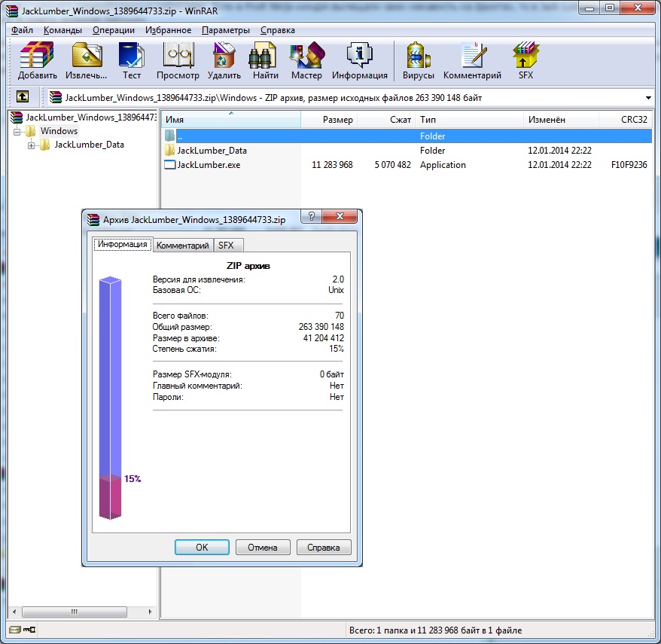Click the Отмена button

pyautogui.click(x=263, y=548)
